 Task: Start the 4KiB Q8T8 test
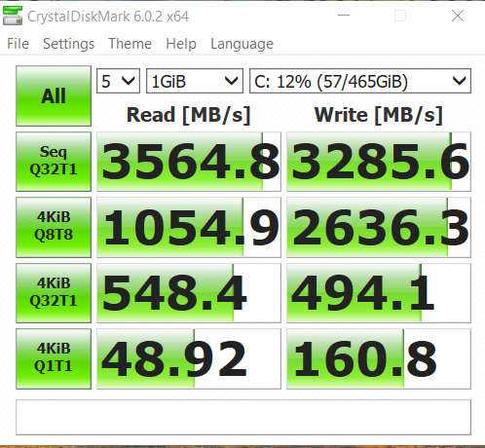(x=54, y=227)
